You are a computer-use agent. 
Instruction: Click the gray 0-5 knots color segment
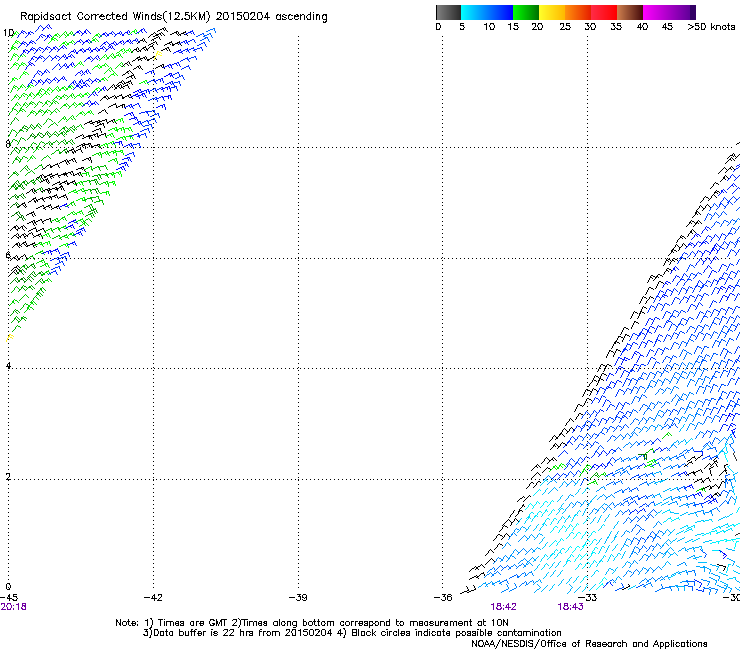point(448,12)
